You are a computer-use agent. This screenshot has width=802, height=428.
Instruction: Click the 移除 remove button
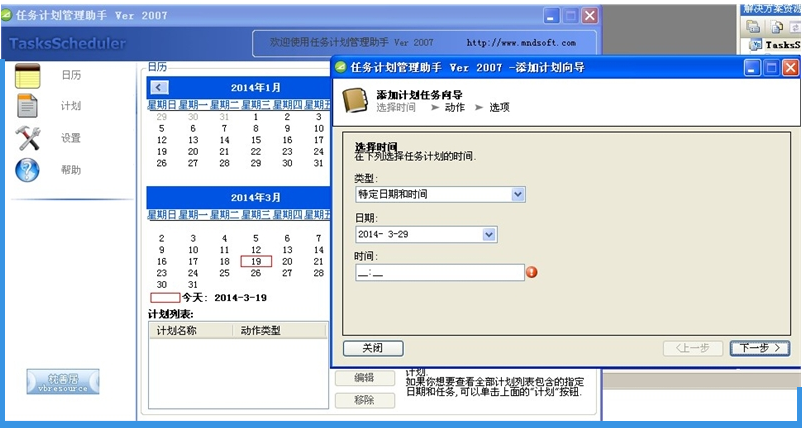tap(365, 400)
